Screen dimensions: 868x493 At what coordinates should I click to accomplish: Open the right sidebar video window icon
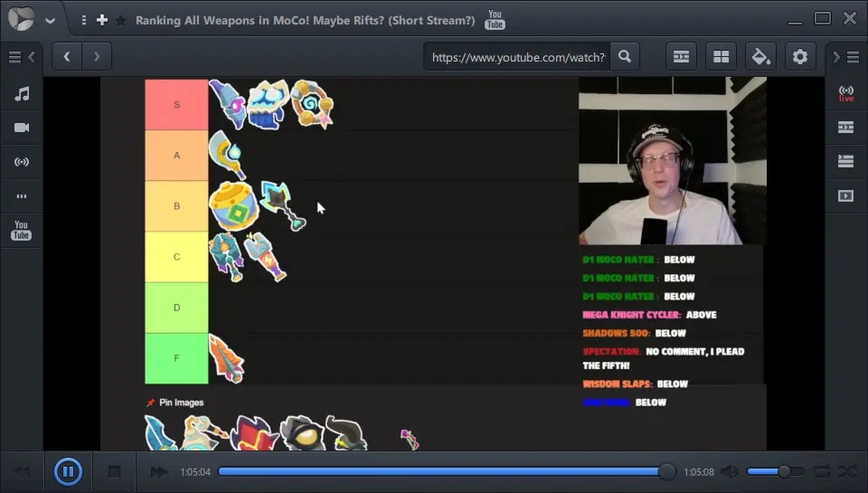point(846,195)
